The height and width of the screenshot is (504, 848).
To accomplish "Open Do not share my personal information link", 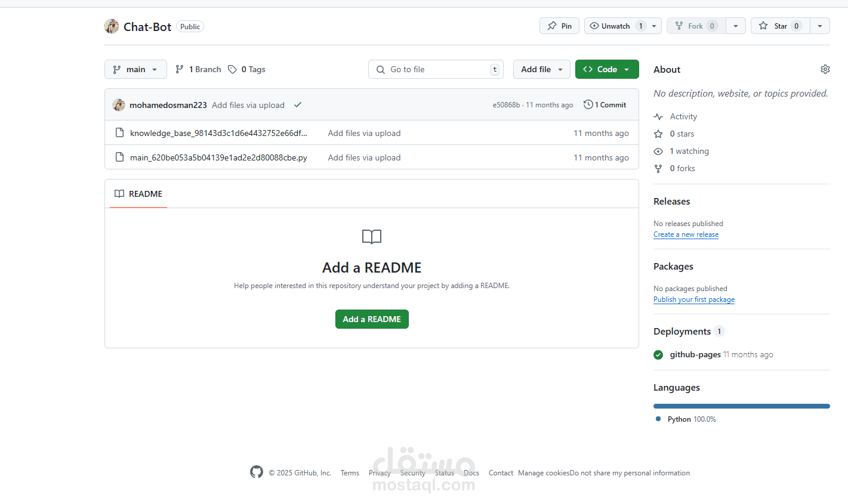I will click(630, 473).
